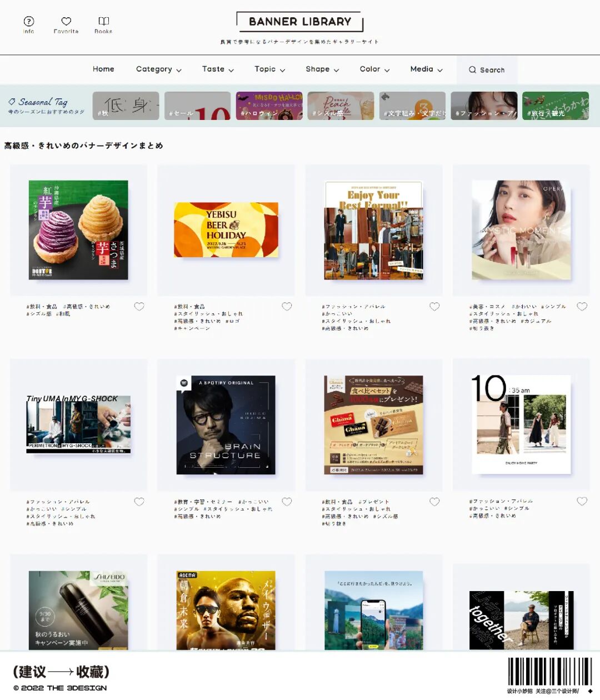The image size is (600, 700).
Task: Click #プレゼント tag under Ghana banner
Action: [374, 502]
